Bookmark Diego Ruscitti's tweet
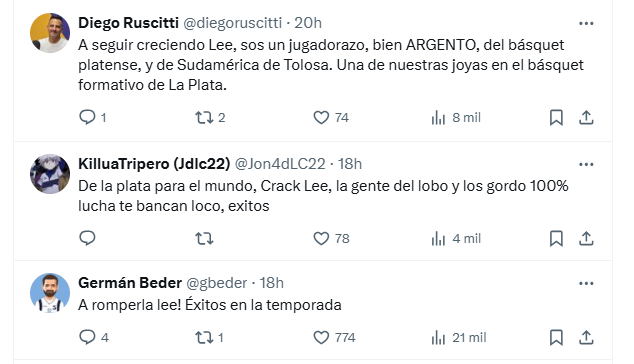Screen dimensions: 634x364 coord(556,117)
